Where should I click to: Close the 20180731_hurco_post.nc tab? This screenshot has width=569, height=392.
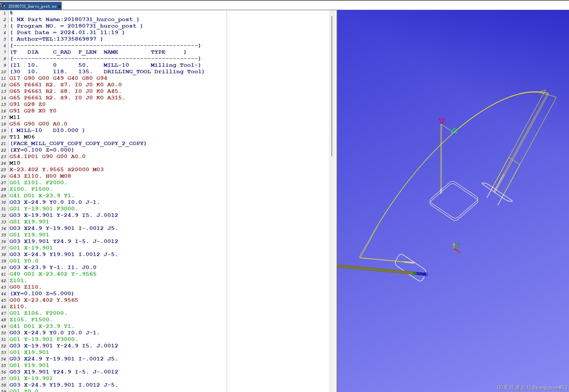[x=59, y=7]
